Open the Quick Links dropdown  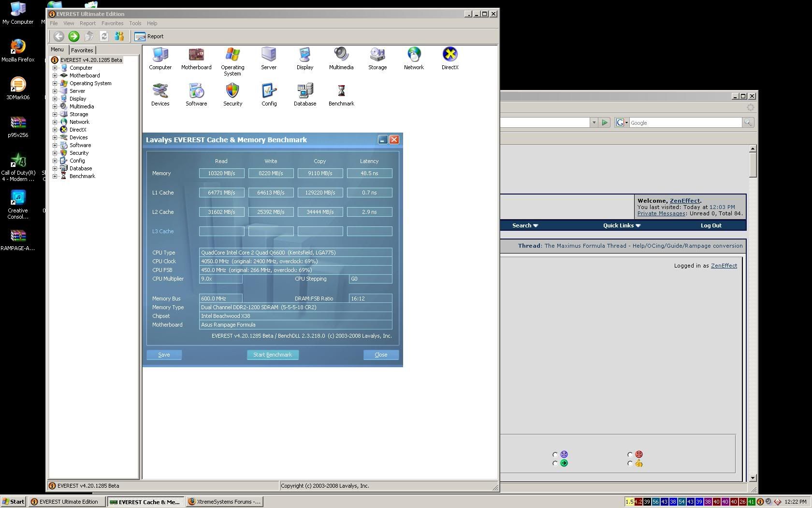pos(622,225)
